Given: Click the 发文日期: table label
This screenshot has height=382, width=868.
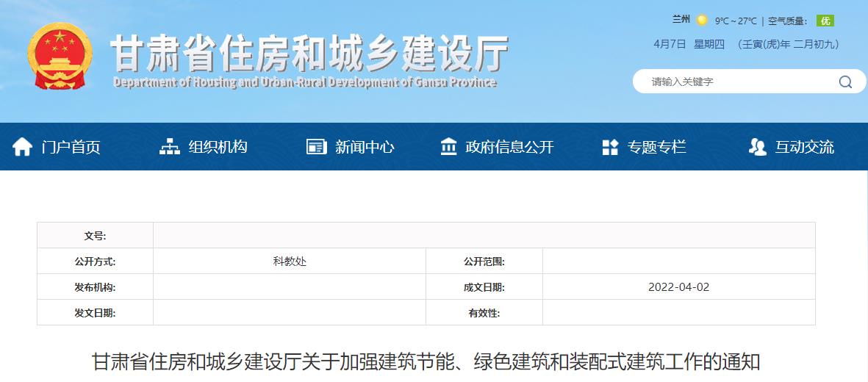Looking at the screenshot, I should pyautogui.click(x=96, y=314).
